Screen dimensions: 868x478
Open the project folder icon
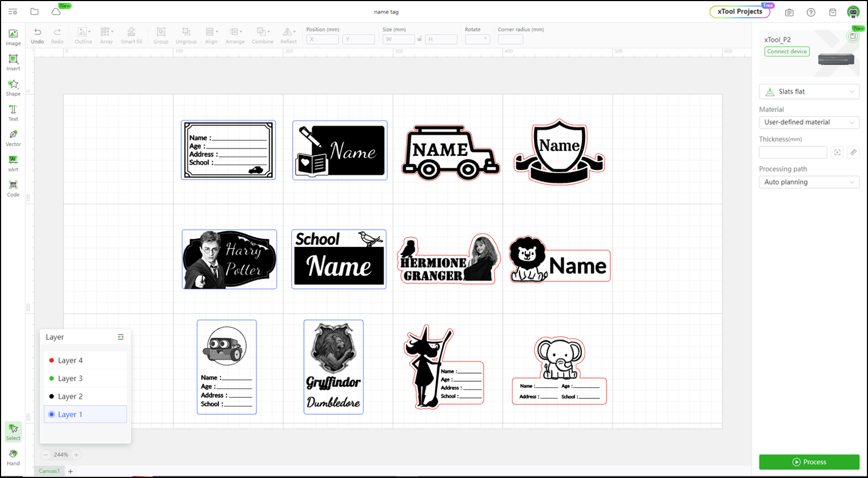(34, 11)
